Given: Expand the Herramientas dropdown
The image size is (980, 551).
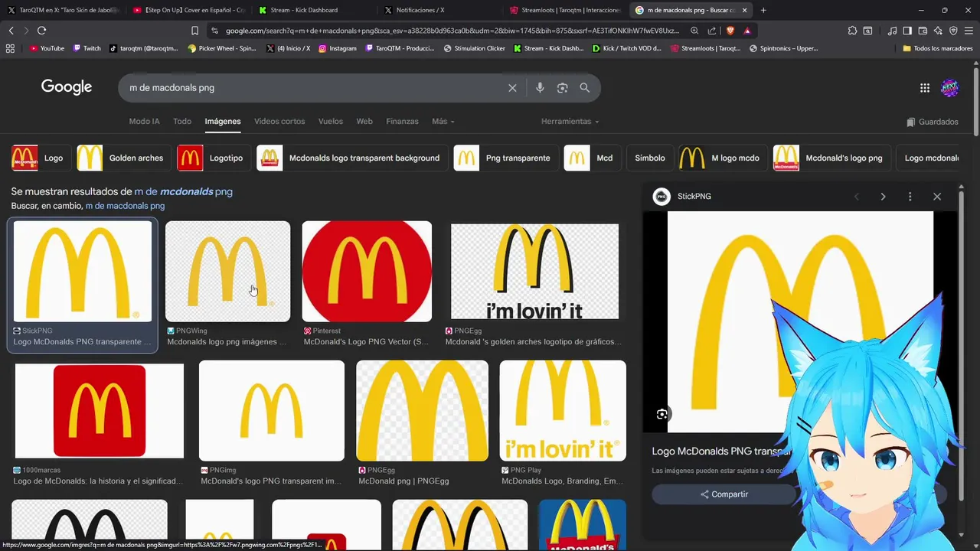Looking at the screenshot, I should (570, 122).
